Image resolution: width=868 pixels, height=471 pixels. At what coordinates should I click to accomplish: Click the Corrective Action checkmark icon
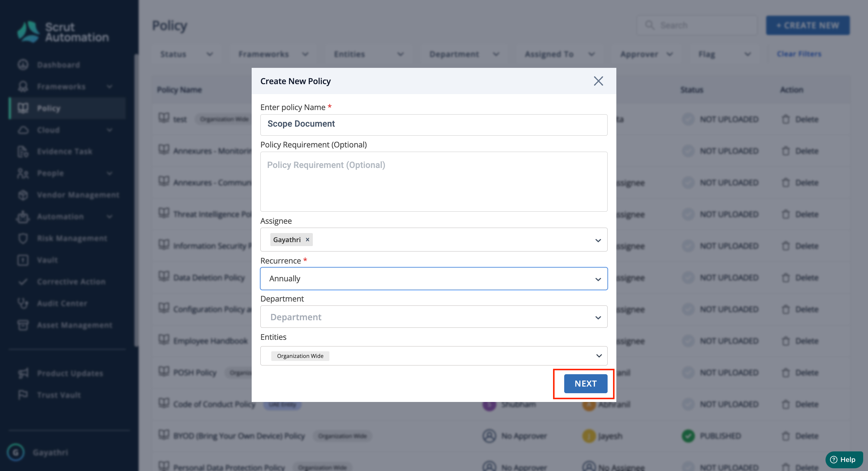23,282
